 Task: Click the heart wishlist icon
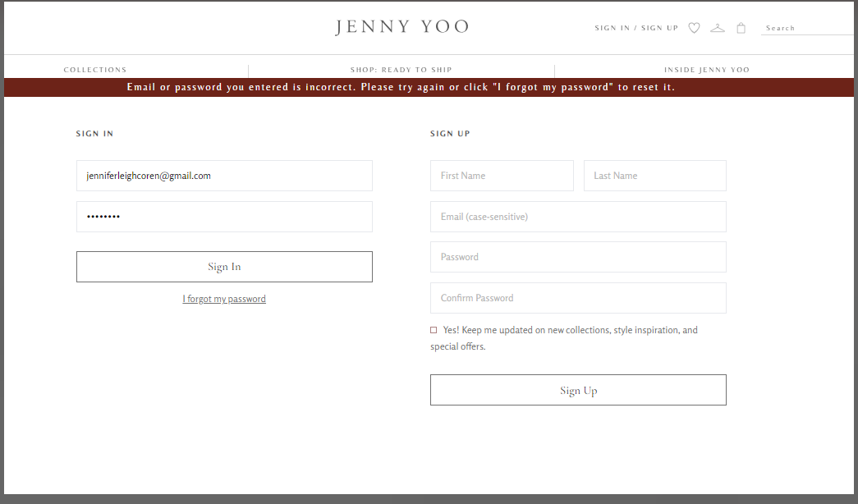pos(694,28)
